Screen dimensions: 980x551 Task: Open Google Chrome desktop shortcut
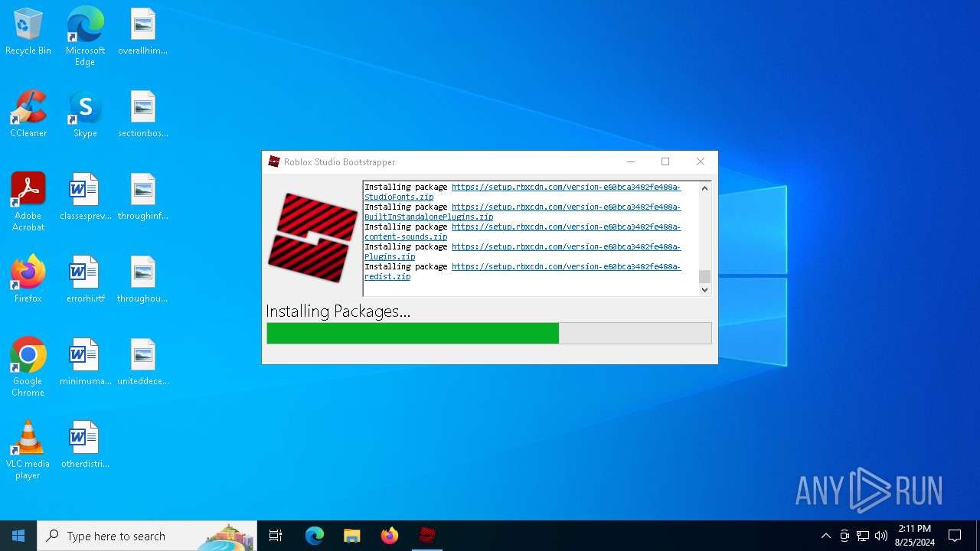[28, 367]
